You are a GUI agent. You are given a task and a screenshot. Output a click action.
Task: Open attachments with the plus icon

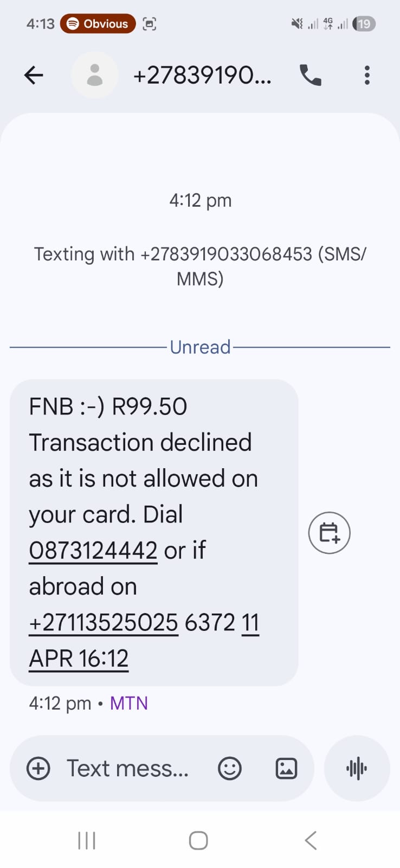38,768
